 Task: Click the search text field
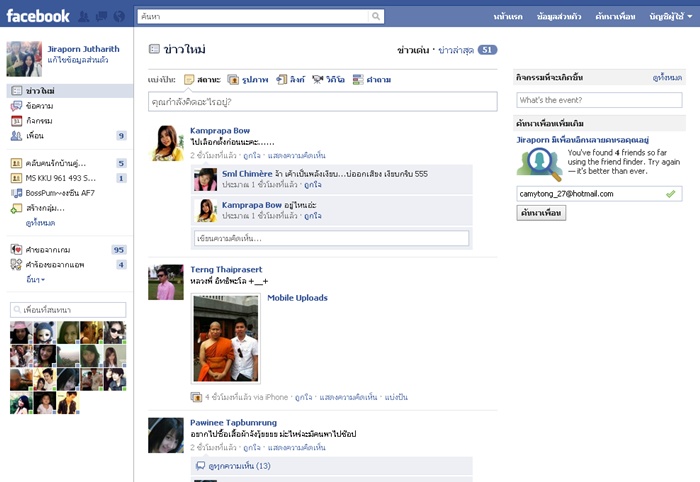[253, 17]
